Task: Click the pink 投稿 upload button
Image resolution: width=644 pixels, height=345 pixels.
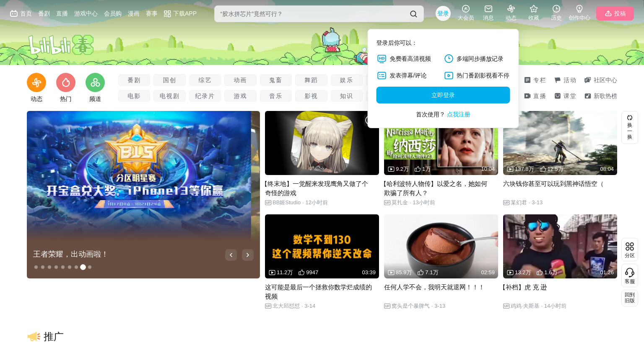Action: (x=615, y=13)
